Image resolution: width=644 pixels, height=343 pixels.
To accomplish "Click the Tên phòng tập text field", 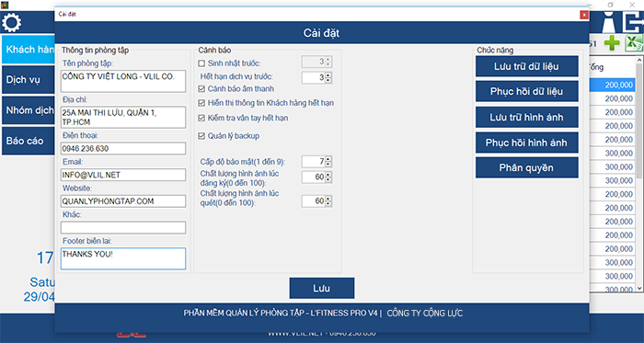I will [x=123, y=81].
